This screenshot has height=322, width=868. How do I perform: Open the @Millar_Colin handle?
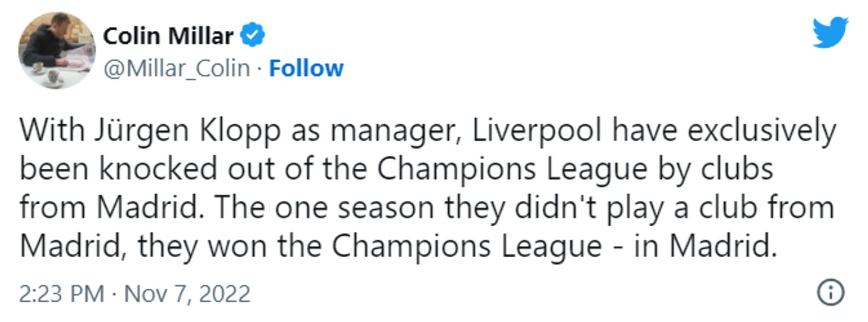177,69
